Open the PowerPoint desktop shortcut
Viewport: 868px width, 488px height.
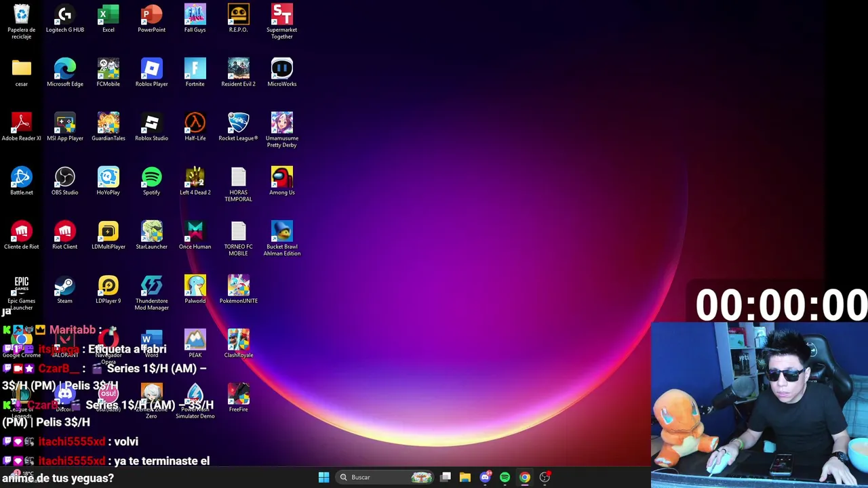[x=152, y=18]
